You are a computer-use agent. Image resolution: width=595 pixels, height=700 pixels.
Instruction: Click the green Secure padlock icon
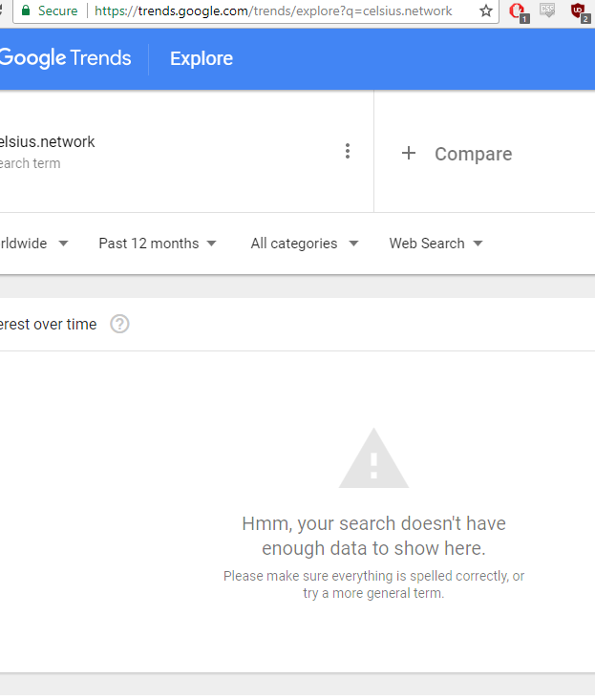26,11
